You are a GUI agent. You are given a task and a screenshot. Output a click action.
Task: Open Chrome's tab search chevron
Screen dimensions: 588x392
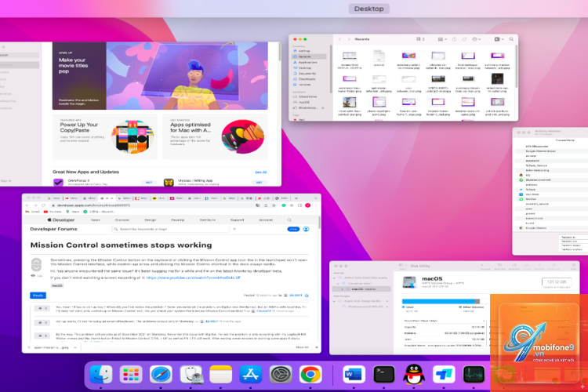[316, 198]
